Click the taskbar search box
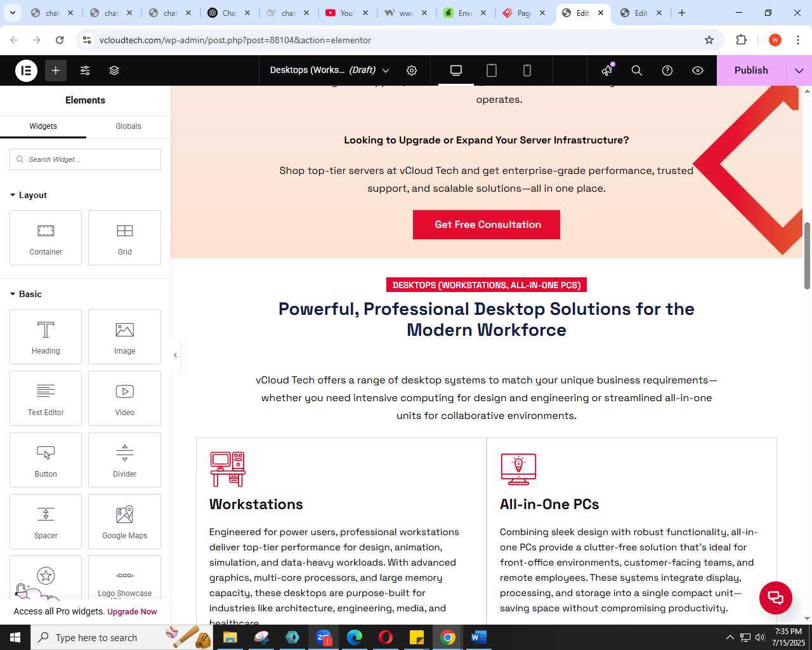The height and width of the screenshot is (650, 812). tap(121, 637)
